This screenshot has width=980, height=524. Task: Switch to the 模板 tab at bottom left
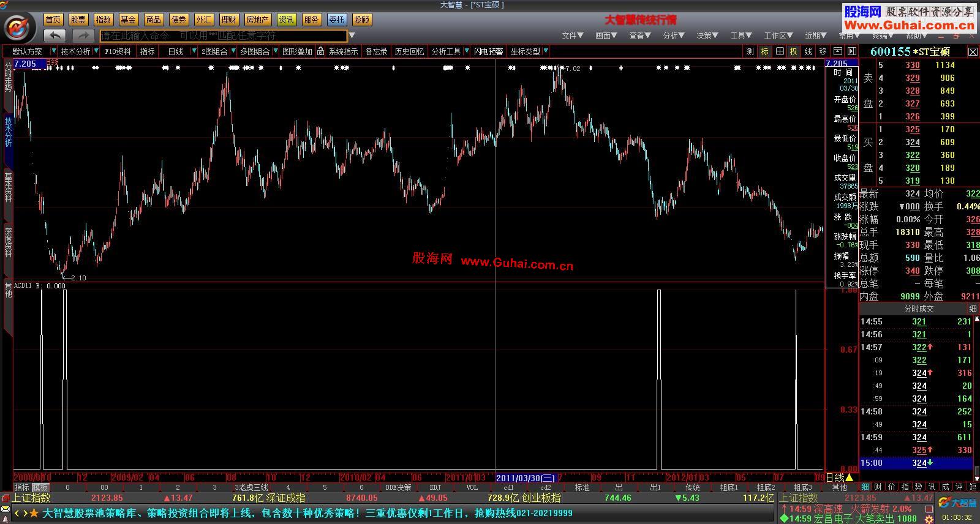40,488
